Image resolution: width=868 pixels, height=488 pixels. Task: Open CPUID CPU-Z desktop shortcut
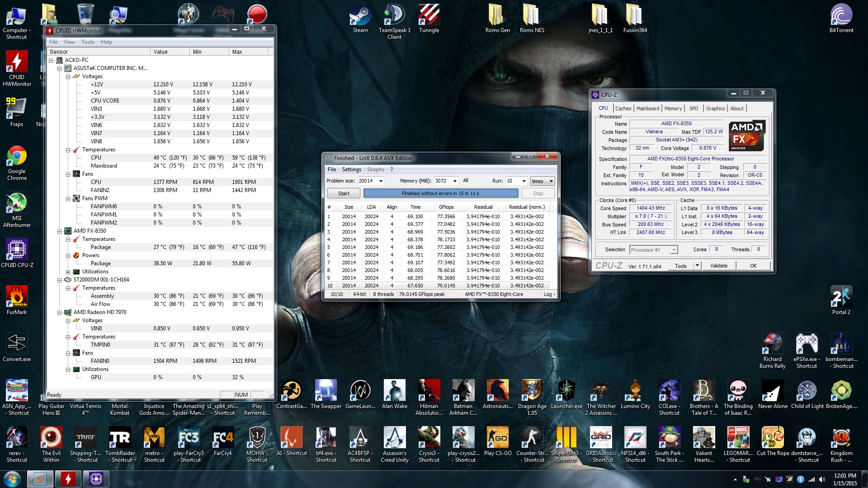[17, 250]
